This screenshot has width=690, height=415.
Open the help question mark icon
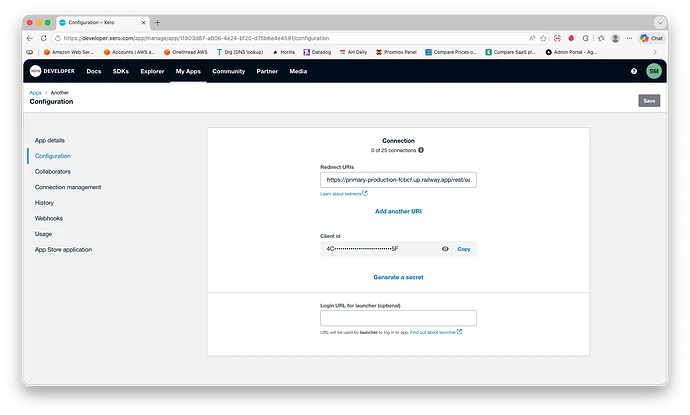pyautogui.click(x=634, y=71)
